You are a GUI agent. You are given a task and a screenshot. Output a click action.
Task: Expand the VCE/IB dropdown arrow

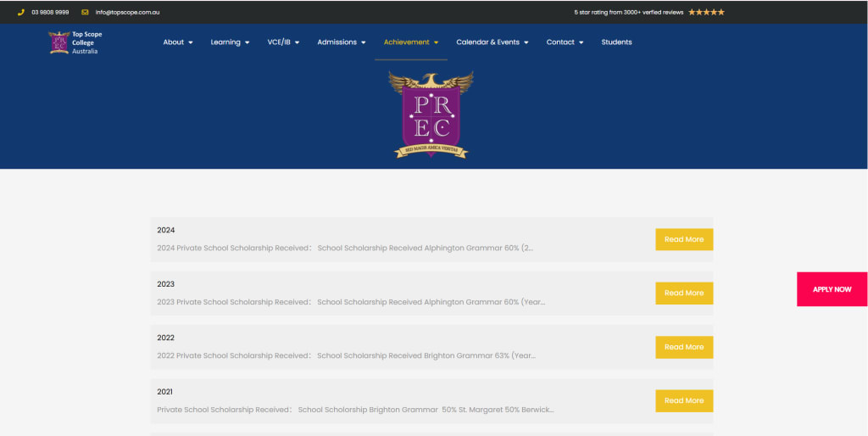(297, 42)
